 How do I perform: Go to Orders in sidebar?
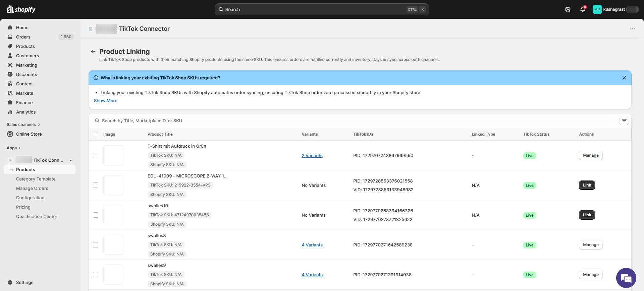click(23, 37)
